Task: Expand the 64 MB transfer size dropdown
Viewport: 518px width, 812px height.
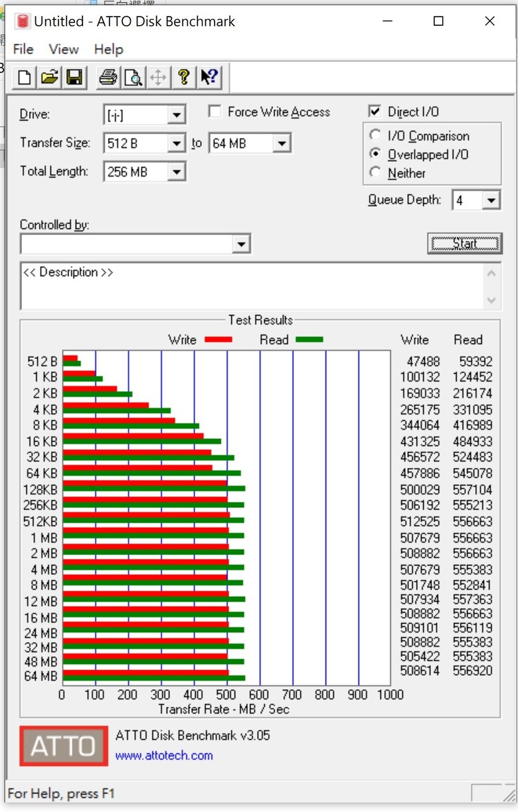Action: (x=282, y=143)
